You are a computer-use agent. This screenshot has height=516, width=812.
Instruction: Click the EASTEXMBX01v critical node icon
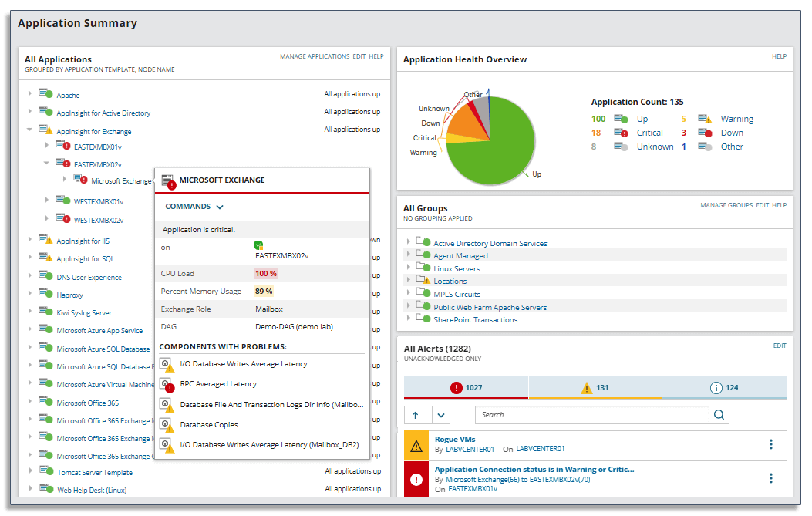tap(63, 145)
